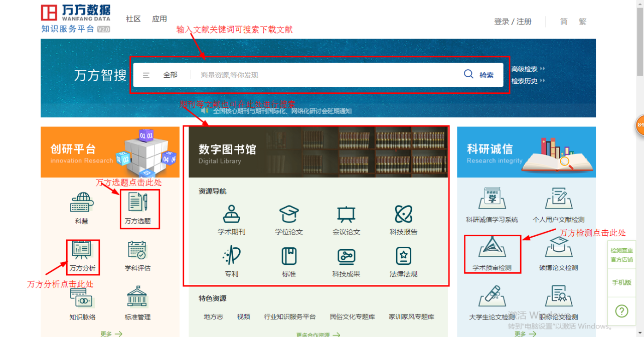
Task: Click the help question mark icon
Action: pos(621,311)
